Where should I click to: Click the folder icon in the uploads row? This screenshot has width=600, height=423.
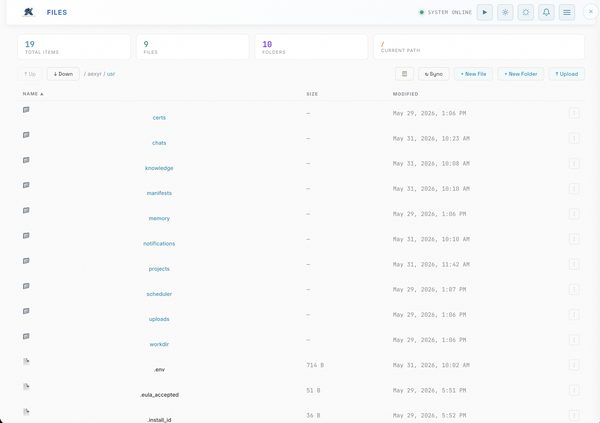[x=26, y=311]
